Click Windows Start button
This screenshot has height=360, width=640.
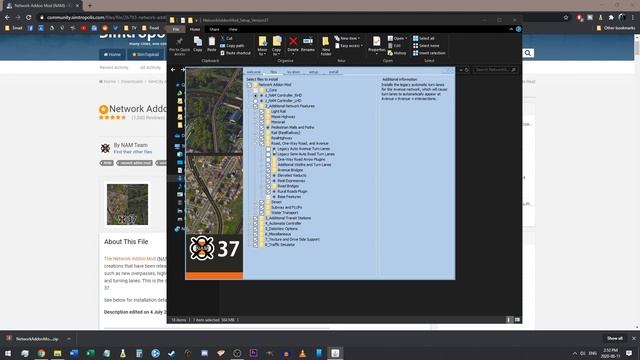(7, 353)
